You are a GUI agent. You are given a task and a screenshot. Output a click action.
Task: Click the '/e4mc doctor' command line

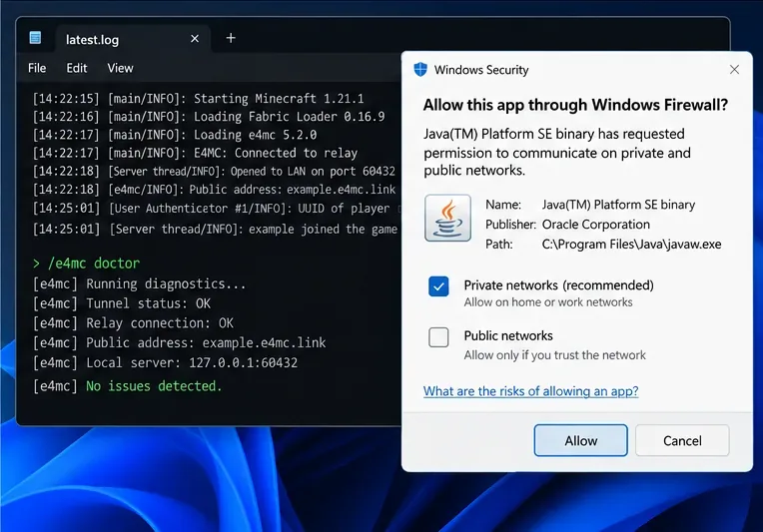click(86, 264)
